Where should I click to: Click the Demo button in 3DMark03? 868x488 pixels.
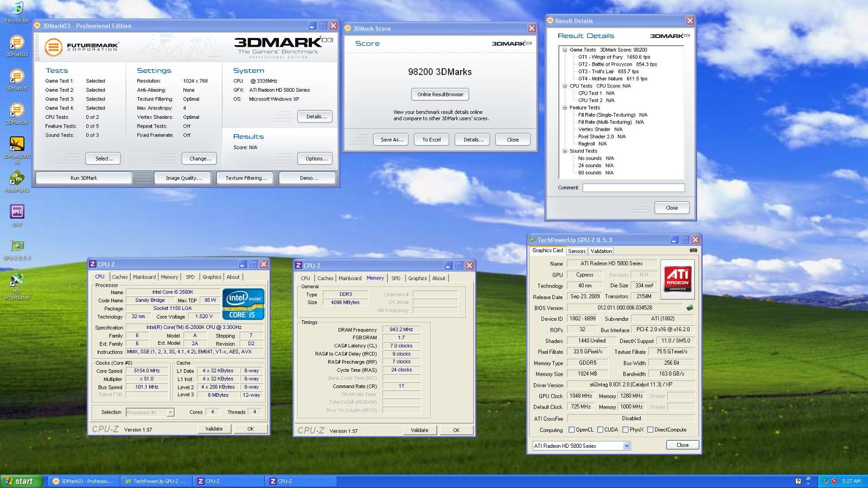309,178
